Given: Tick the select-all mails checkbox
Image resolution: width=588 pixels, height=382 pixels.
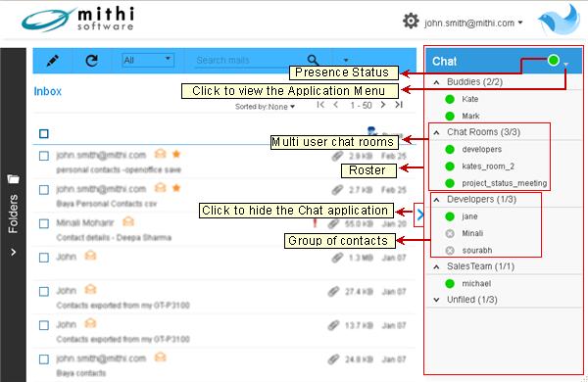Looking at the screenshot, I should point(44,134).
